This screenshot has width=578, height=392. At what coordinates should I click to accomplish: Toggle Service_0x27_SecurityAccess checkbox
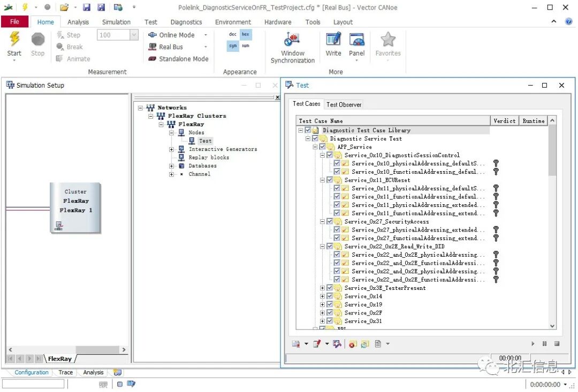(x=330, y=221)
